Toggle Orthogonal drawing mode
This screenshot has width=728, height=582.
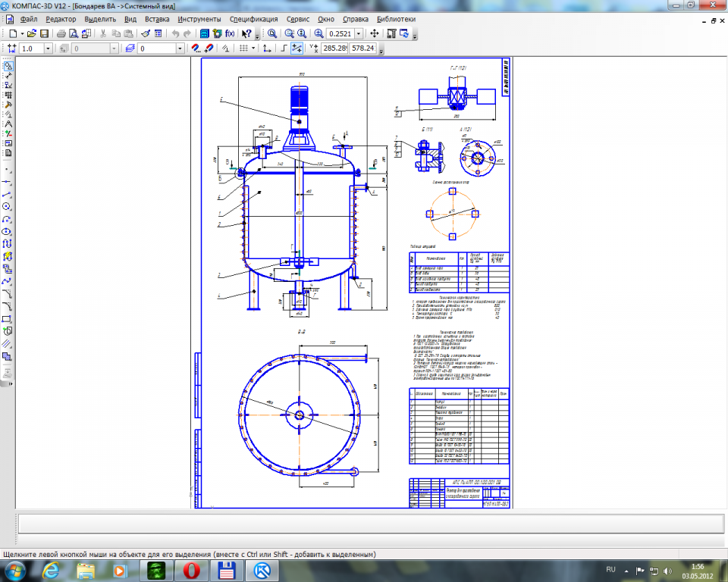pyautogui.click(x=284, y=48)
